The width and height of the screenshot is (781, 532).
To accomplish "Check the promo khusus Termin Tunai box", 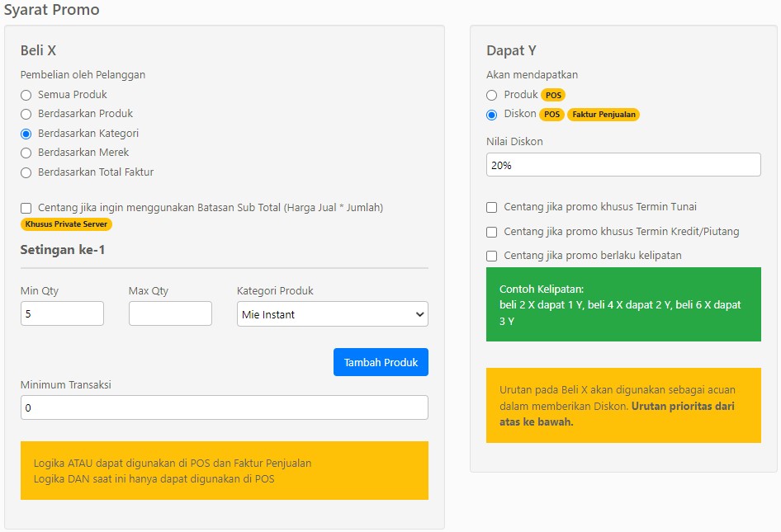I will point(492,207).
